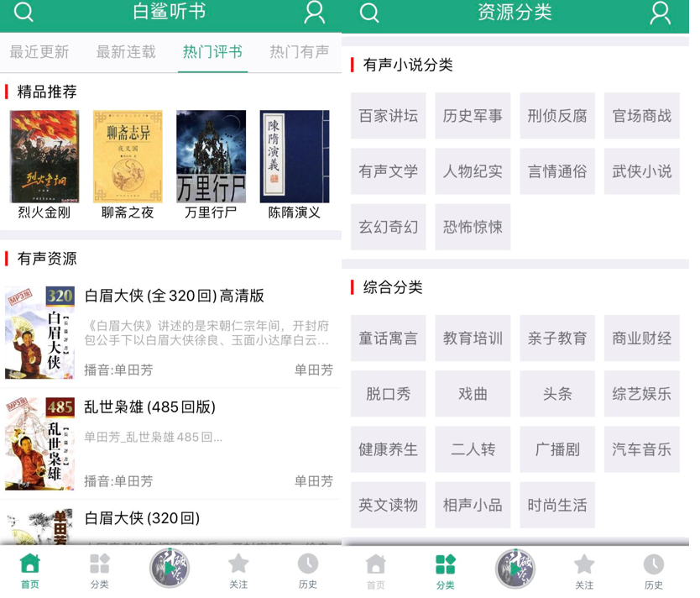Tap the search icon on 白鲨听书 screen
This screenshot has height=598, width=700.
point(24,12)
